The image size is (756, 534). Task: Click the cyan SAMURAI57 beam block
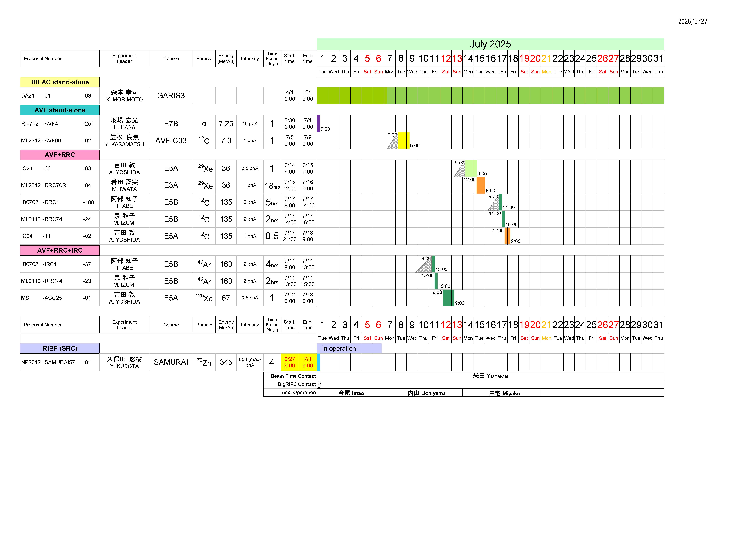[318, 362]
